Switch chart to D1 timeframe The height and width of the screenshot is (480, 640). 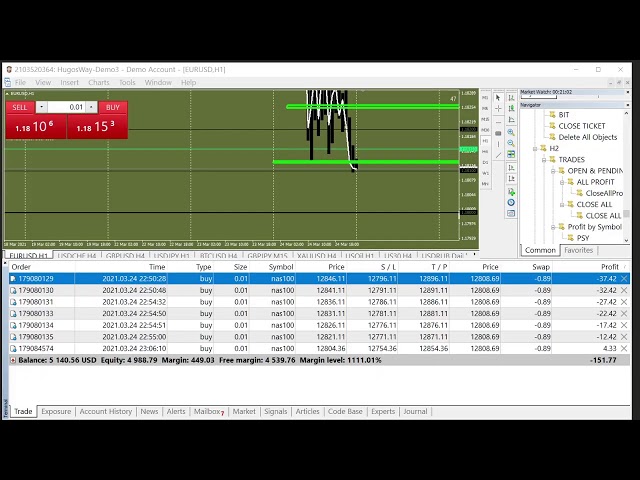(486, 162)
